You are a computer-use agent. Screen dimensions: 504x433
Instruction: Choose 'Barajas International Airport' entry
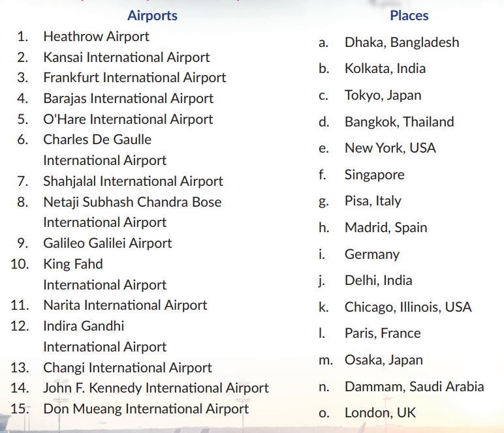coord(128,98)
